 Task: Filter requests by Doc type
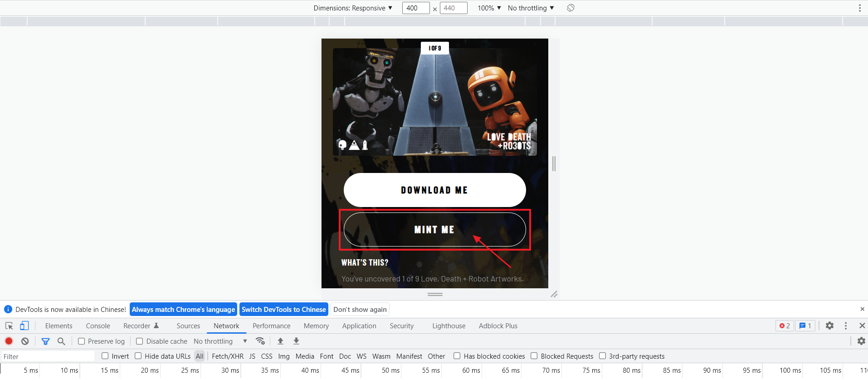coord(345,356)
